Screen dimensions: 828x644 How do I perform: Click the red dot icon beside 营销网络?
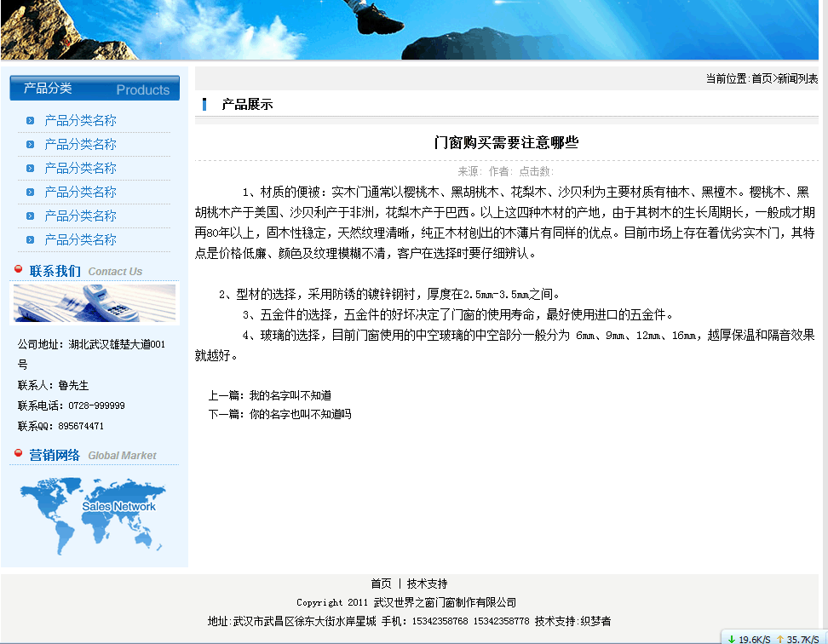pyautogui.click(x=19, y=453)
